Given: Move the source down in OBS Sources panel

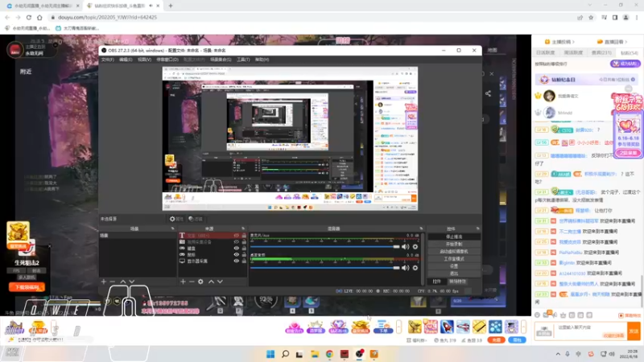Looking at the screenshot, I should (220, 282).
